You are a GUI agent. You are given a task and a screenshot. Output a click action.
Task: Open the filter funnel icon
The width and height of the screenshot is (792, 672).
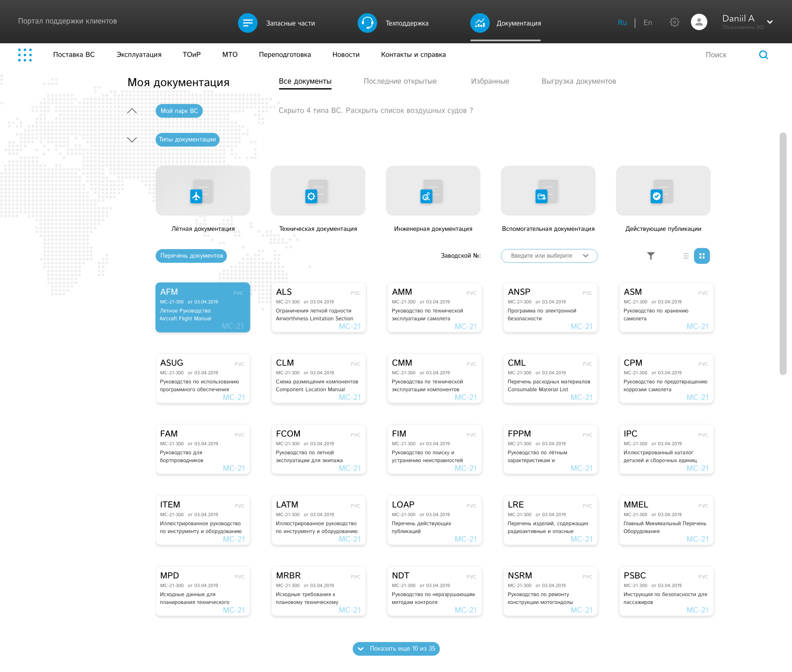click(651, 256)
